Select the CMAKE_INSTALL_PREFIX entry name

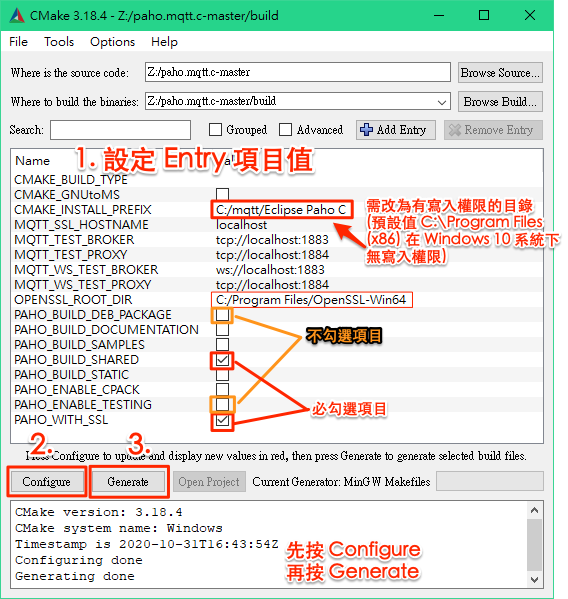83,210
